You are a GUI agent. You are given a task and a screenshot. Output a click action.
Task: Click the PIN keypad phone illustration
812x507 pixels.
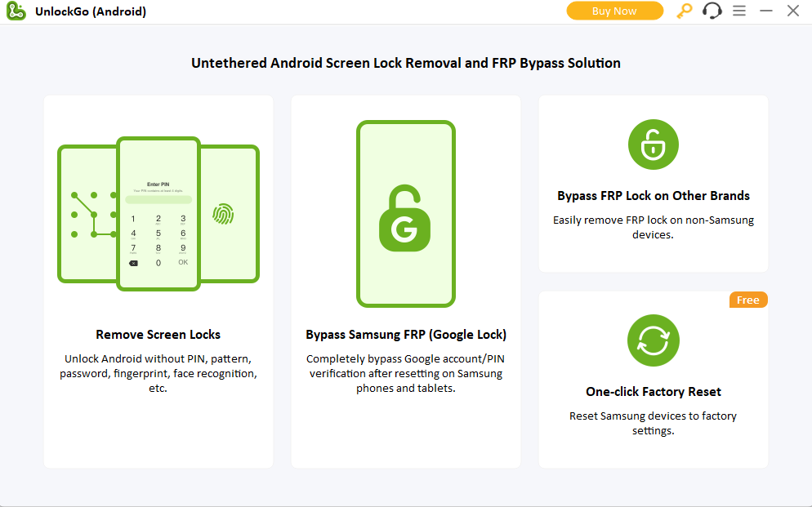coord(158,214)
